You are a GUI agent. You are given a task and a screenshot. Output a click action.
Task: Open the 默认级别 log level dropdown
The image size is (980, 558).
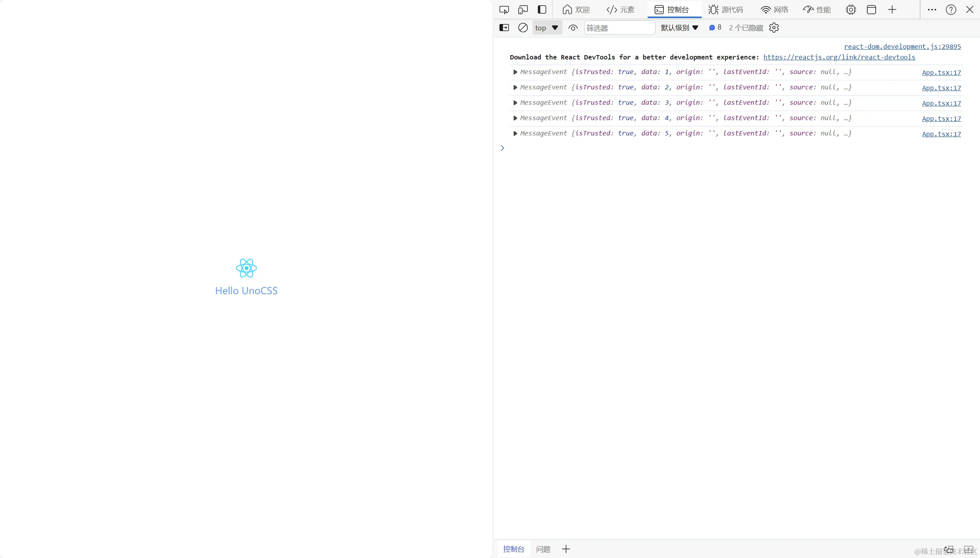click(679, 28)
